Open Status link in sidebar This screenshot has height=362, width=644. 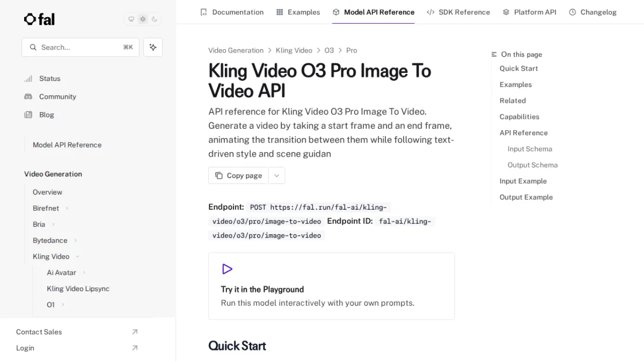[50, 78]
